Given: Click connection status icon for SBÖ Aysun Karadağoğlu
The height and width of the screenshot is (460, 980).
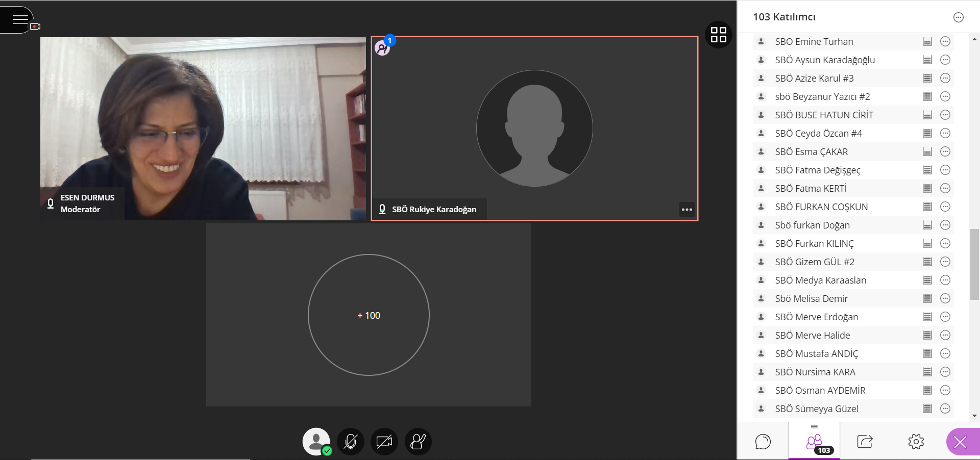Looking at the screenshot, I should point(927,60).
